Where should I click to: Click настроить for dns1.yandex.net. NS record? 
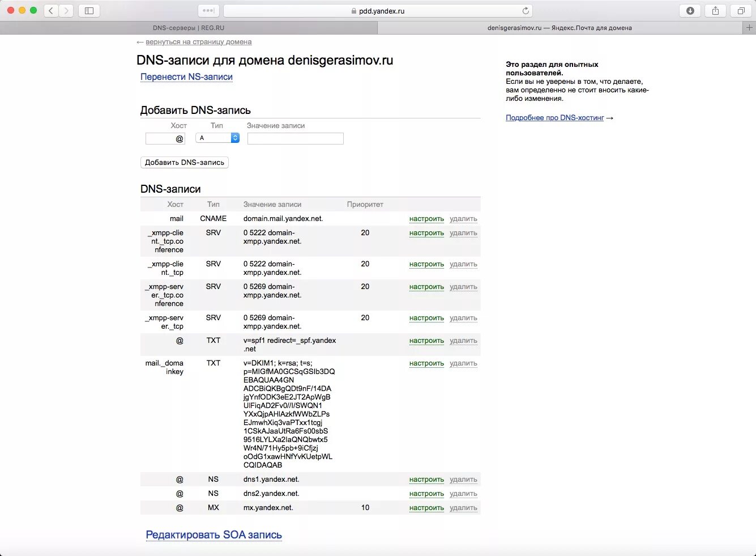point(426,479)
